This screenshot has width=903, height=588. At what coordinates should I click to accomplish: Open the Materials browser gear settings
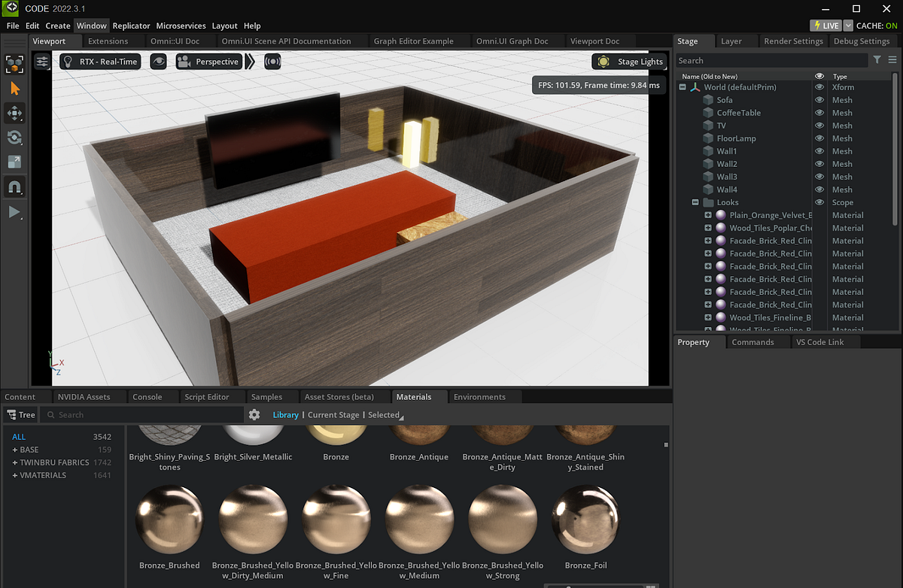(x=254, y=415)
